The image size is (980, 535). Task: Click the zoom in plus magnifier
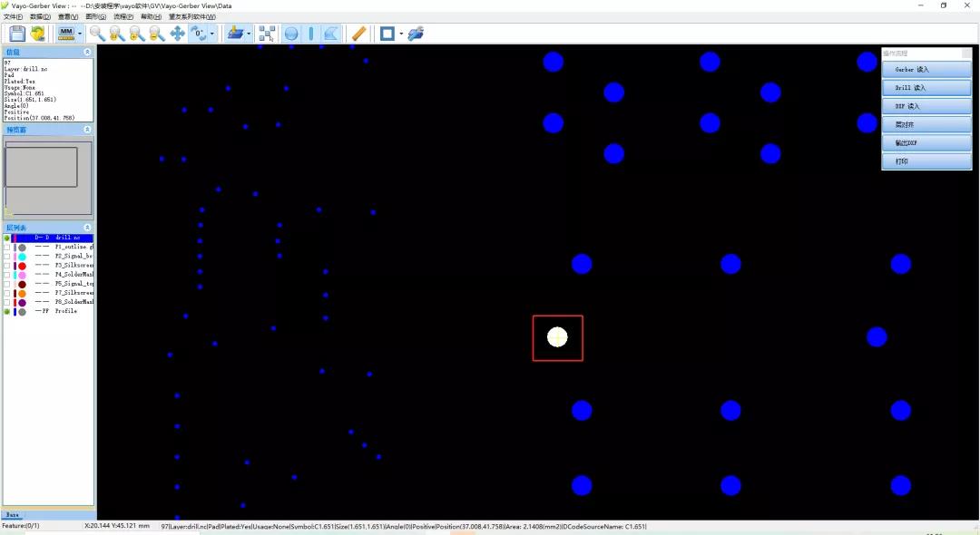point(137,33)
